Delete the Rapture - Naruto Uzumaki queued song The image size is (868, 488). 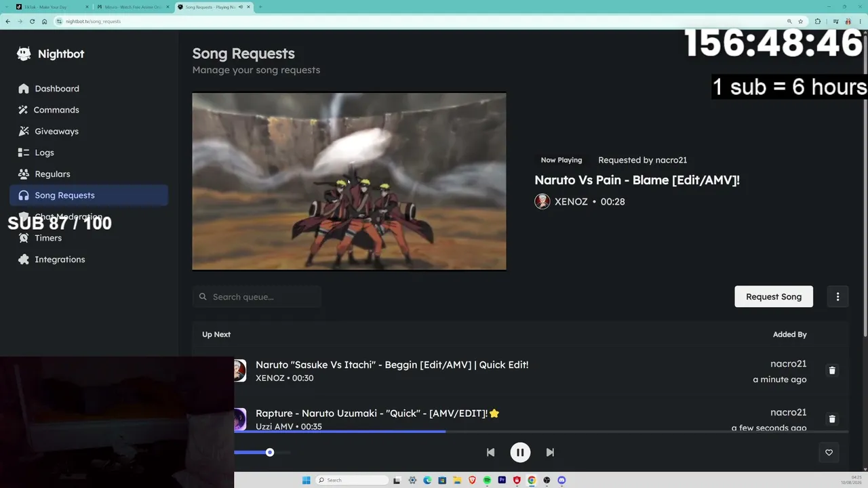tap(832, 419)
